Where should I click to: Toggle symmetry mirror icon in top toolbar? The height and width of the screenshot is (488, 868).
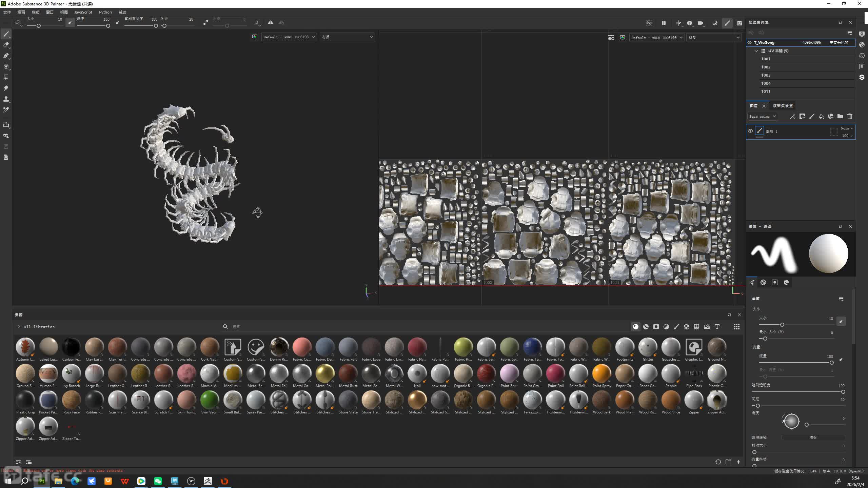(x=270, y=23)
